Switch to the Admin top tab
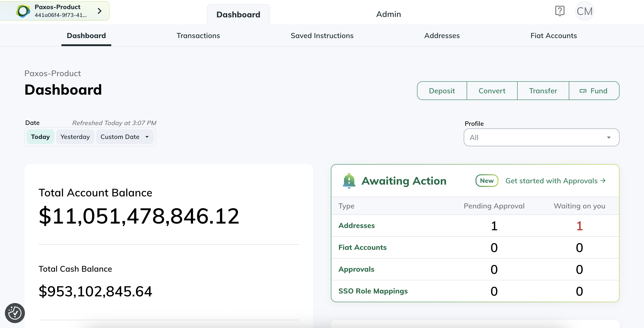 389,14
